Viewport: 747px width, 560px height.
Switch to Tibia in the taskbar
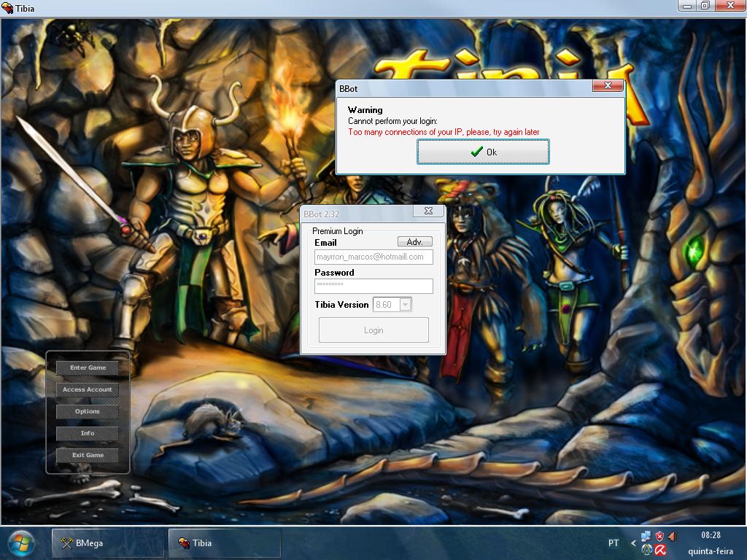point(225,542)
